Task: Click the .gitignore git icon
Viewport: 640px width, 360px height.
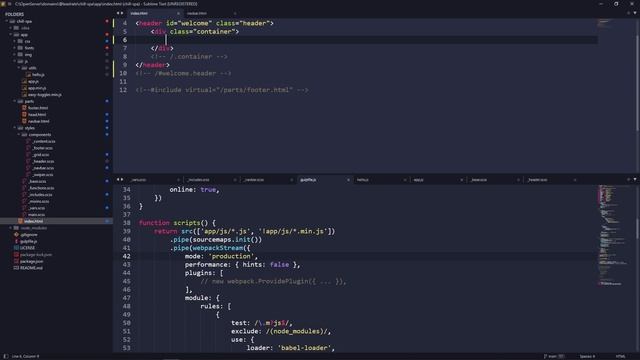Action: click(16, 234)
